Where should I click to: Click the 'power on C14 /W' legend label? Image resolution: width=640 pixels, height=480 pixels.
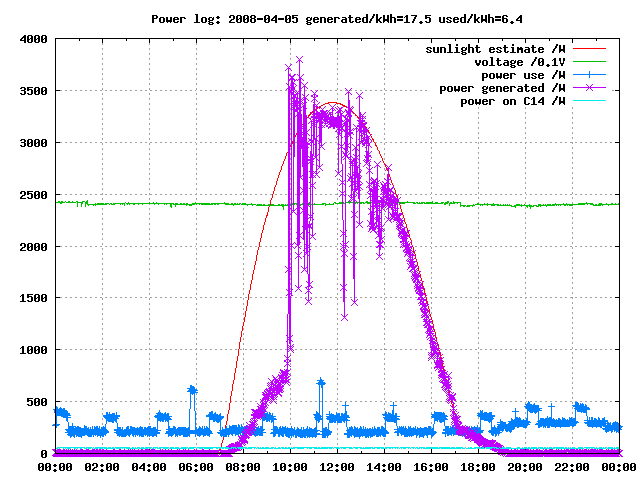[x=513, y=101]
